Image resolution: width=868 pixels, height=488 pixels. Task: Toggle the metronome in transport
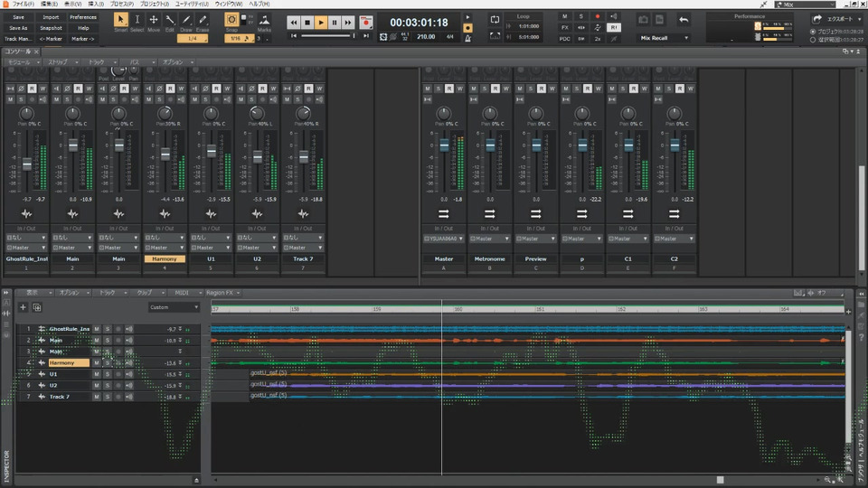tap(467, 38)
